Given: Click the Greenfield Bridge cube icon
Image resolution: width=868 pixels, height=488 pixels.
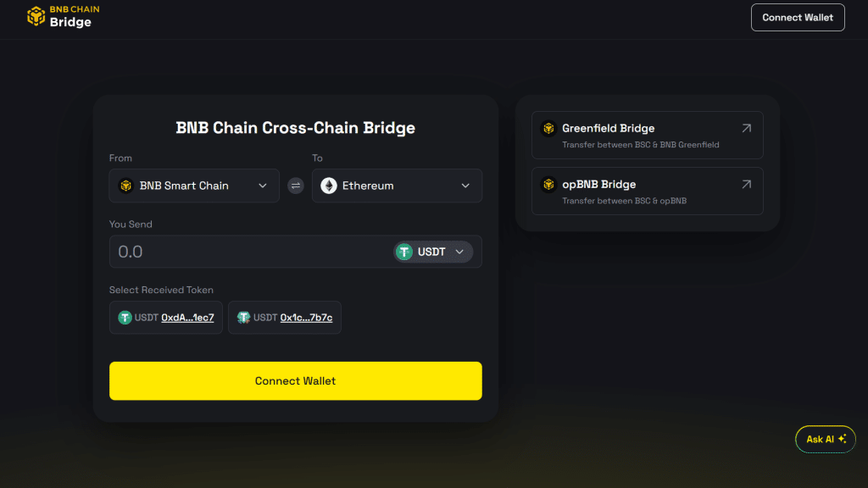Looking at the screenshot, I should click(548, 129).
